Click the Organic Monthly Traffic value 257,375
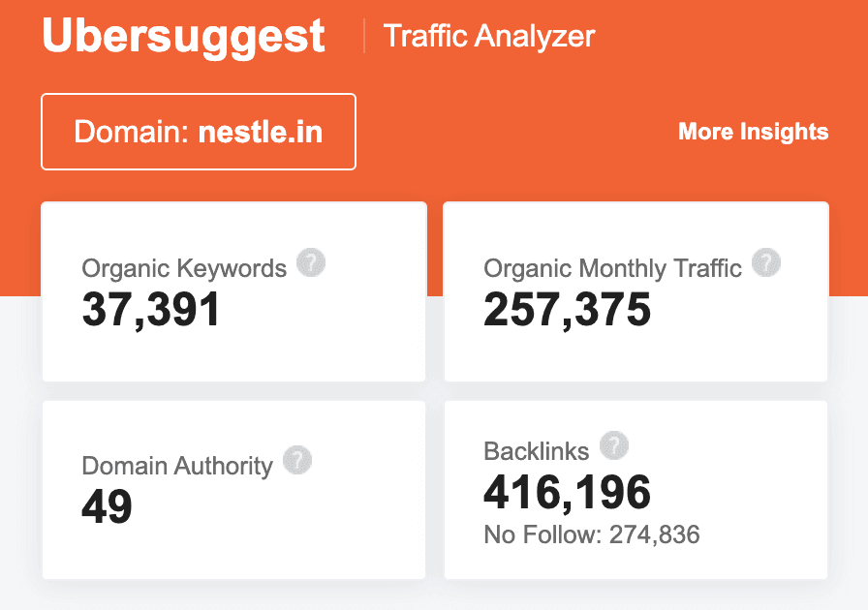Screen dimensions: 868x610 coord(567,310)
